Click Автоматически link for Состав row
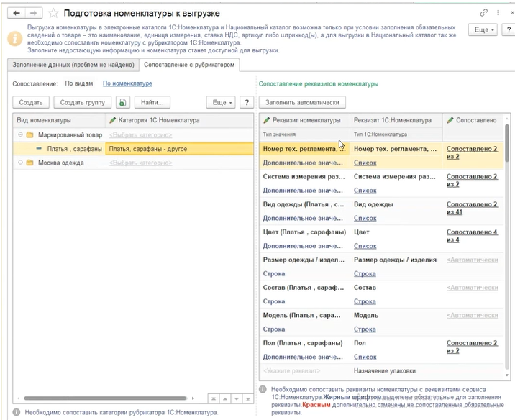The width and height of the screenshot is (515, 420). (x=473, y=288)
